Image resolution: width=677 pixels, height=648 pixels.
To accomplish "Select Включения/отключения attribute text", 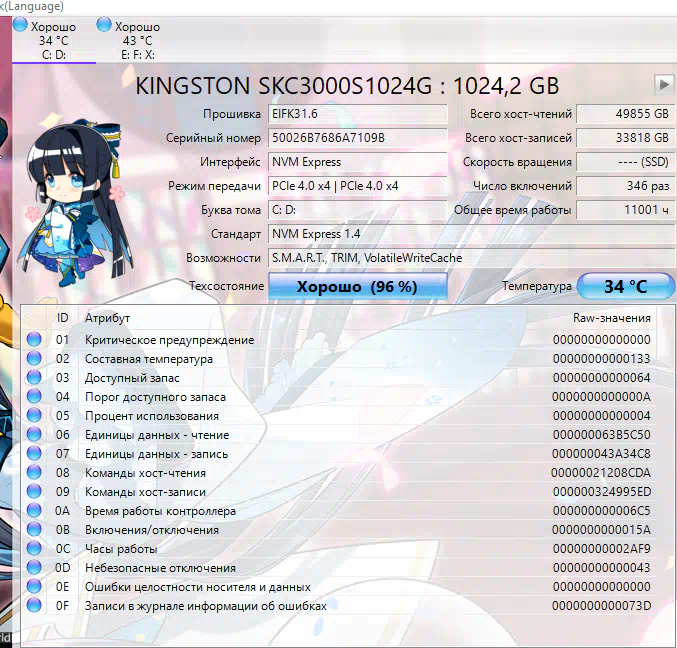I will [x=152, y=530].
